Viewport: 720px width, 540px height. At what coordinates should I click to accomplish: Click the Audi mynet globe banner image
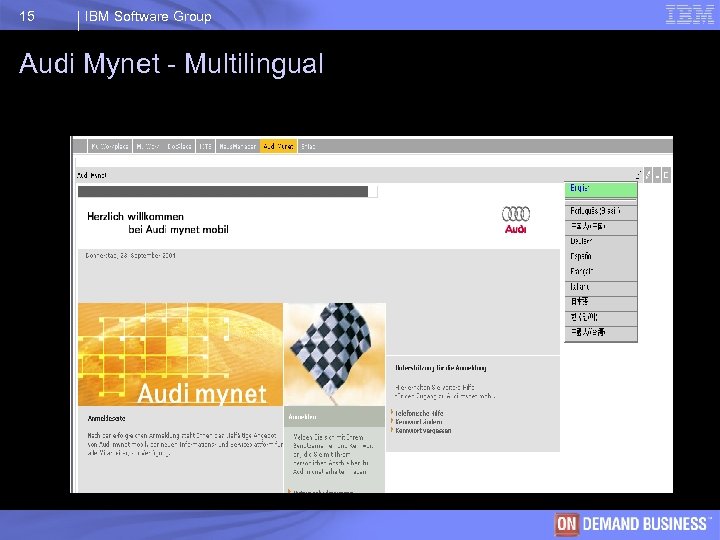(x=180, y=354)
